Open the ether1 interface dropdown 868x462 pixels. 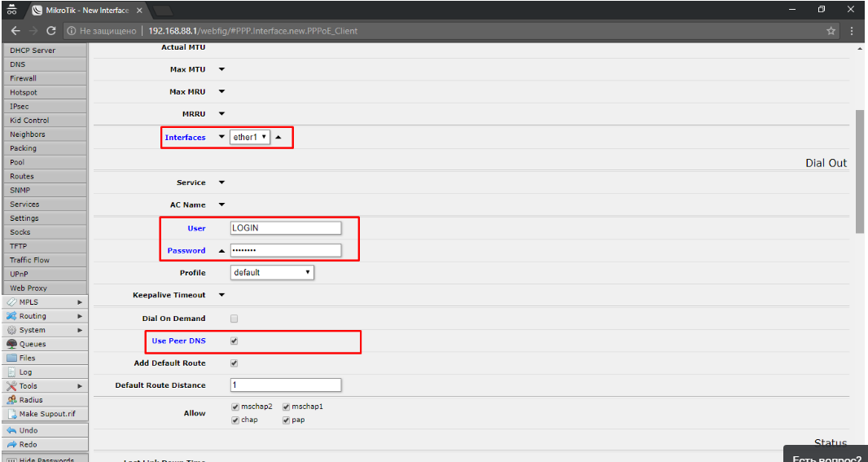[x=250, y=137]
